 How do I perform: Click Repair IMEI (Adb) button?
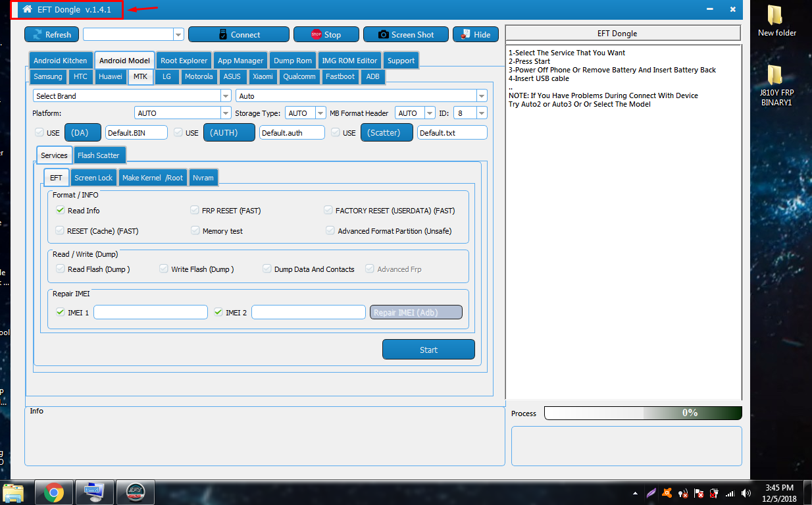[x=416, y=312]
